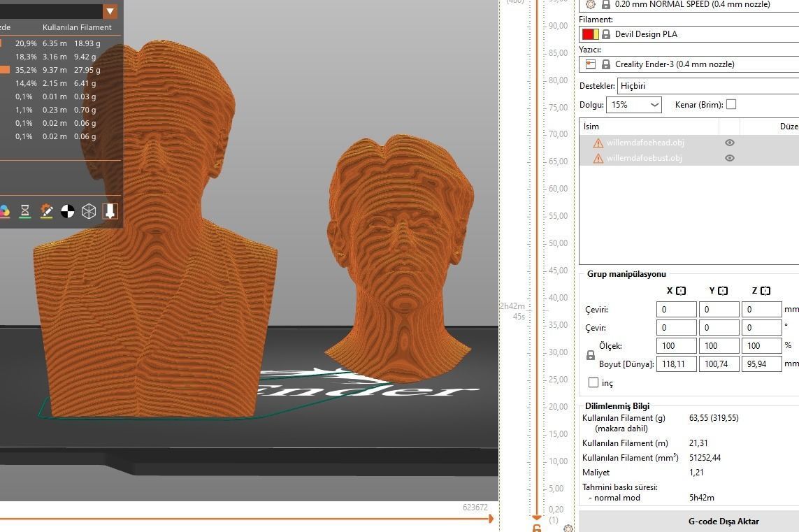Toggle the layer slider lock icon at the bottom
The width and height of the screenshot is (799, 532).
click(537, 529)
